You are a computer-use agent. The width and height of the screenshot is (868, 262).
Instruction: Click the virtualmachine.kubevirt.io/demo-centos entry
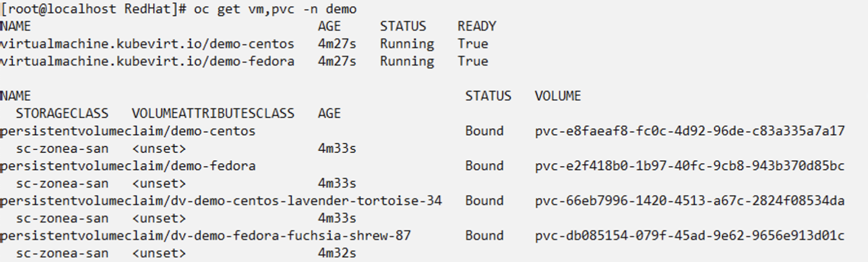pyautogui.click(x=147, y=44)
